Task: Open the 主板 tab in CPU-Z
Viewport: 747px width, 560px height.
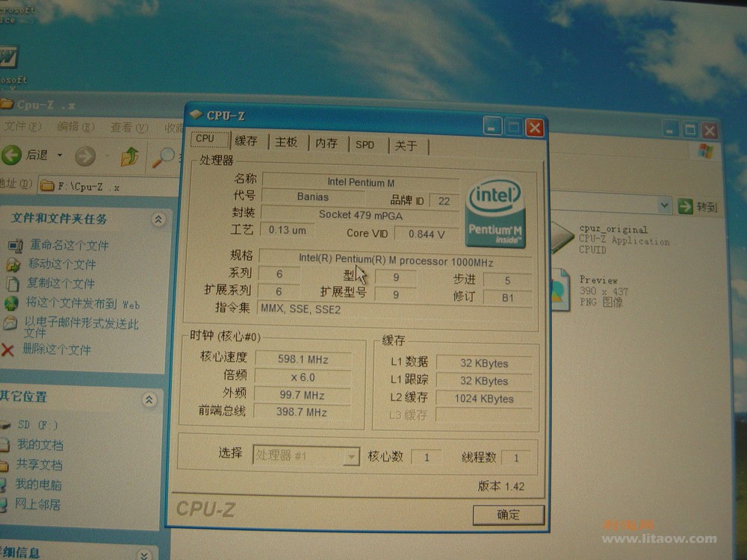Action: 286,142
